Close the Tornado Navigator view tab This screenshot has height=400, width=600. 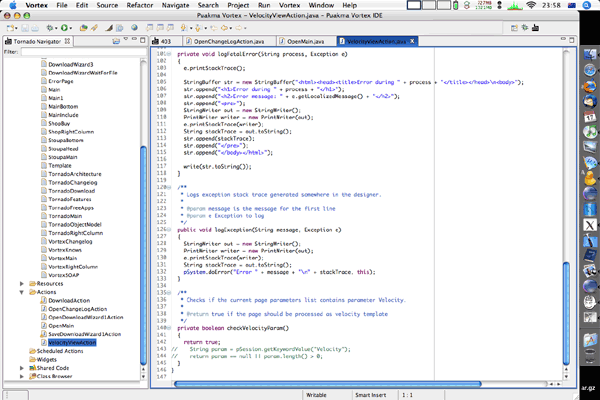click(x=67, y=41)
